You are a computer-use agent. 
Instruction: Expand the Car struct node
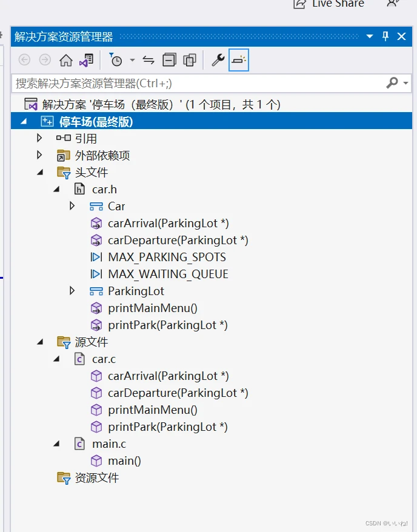coord(72,206)
